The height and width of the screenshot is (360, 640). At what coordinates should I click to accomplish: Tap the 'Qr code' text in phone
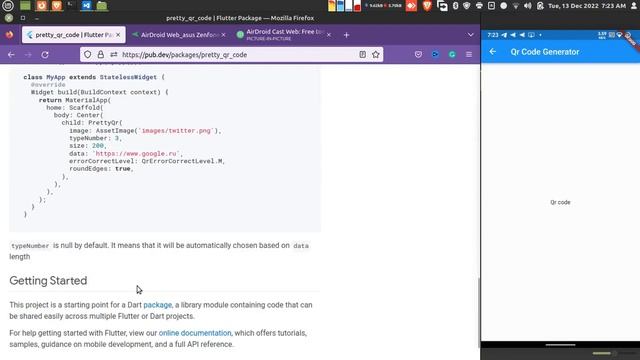point(560,202)
